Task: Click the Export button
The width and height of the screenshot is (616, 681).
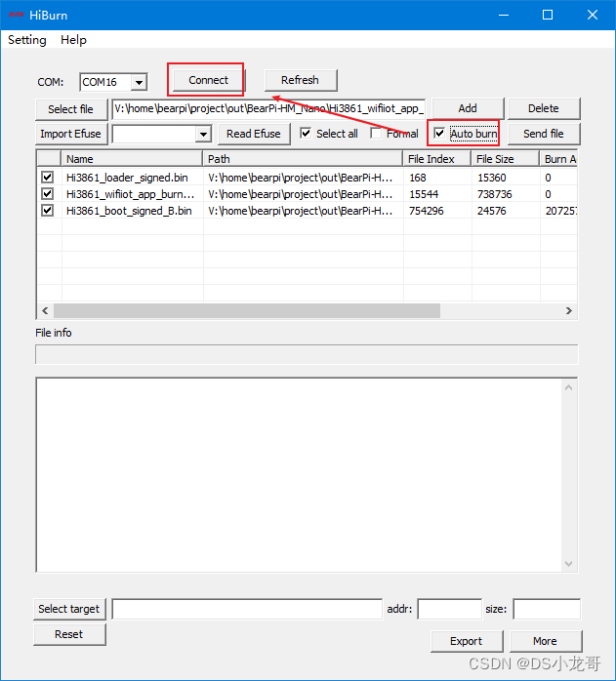Action: (467, 641)
